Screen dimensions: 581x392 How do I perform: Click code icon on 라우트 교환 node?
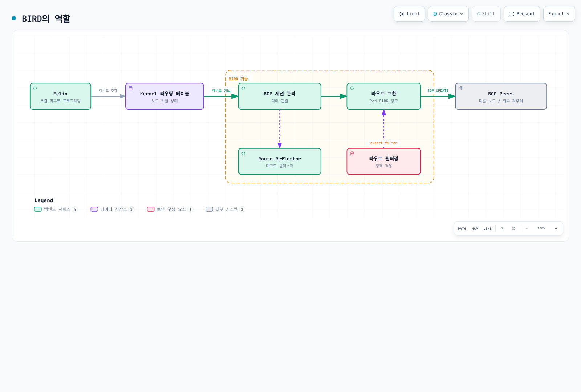(x=352, y=88)
